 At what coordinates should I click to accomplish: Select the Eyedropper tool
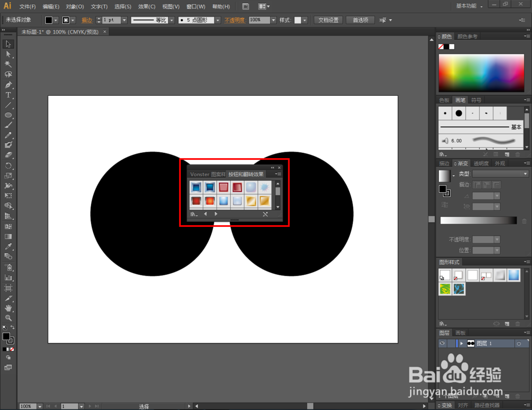tap(9, 247)
